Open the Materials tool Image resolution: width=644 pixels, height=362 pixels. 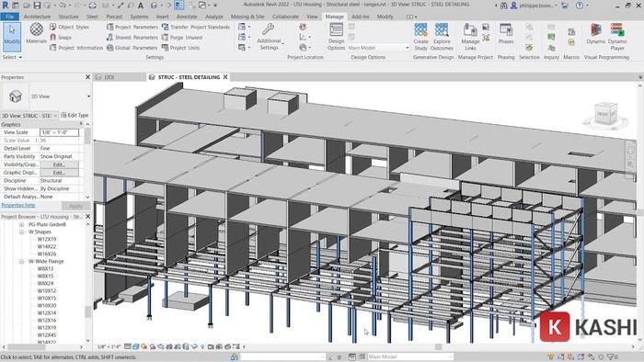[36, 34]
